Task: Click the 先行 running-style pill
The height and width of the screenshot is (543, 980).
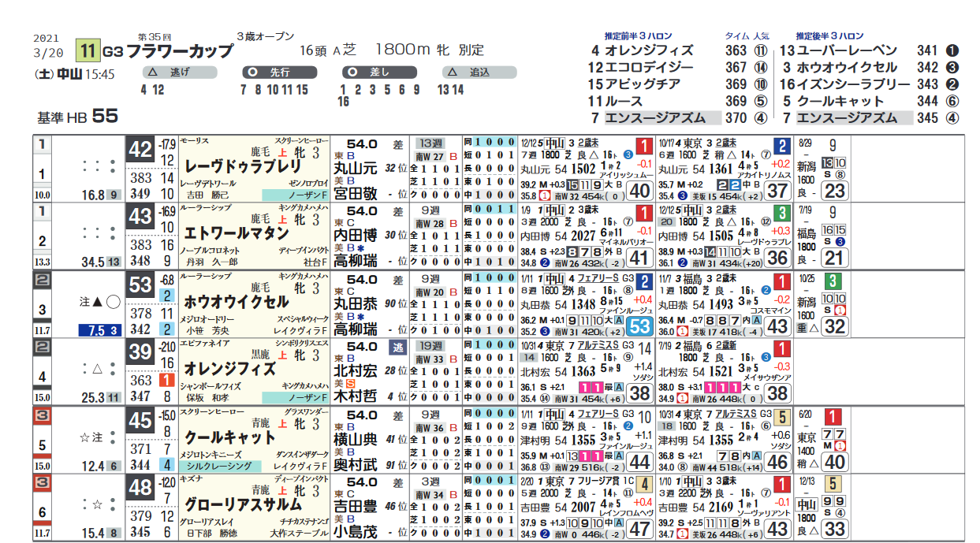Action: (x=279, y=72)
